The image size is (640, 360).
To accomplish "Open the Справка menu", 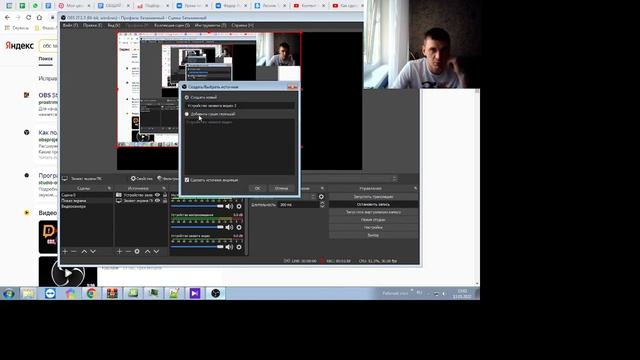I will [242, 25].
